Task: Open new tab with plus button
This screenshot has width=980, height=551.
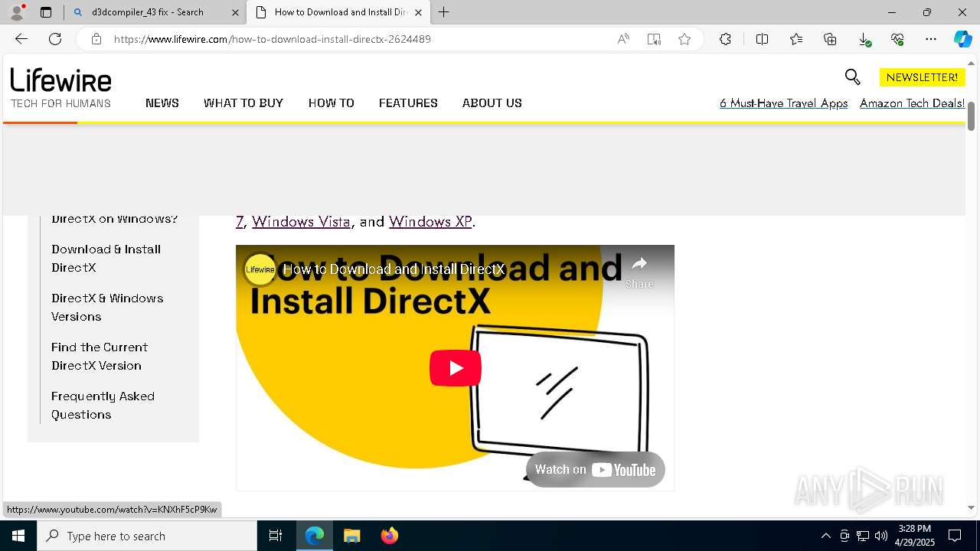Action: pyautogui.click(x=444, y=12)
